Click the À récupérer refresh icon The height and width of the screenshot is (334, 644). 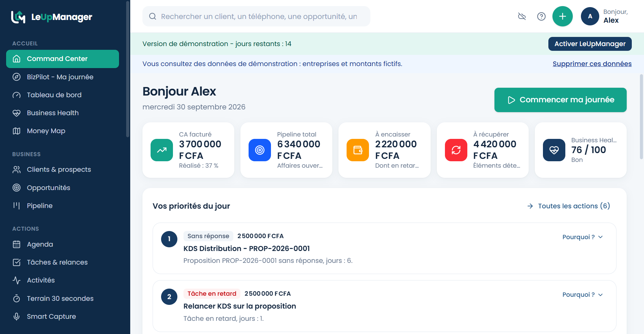click(x=456, y=150)
